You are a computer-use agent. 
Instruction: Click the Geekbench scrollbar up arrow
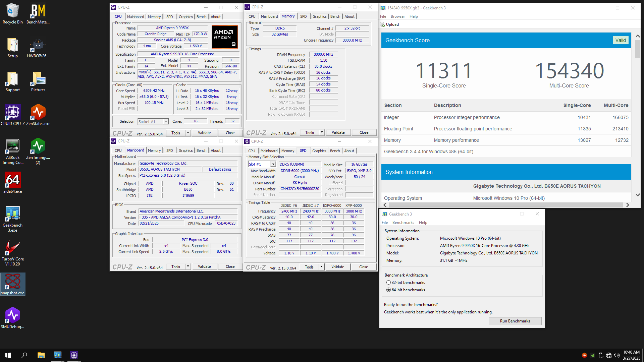coord(638,36)
